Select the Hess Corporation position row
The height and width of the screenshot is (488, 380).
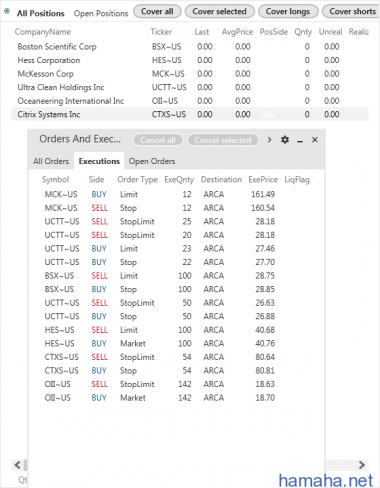[x=190, y=60]
